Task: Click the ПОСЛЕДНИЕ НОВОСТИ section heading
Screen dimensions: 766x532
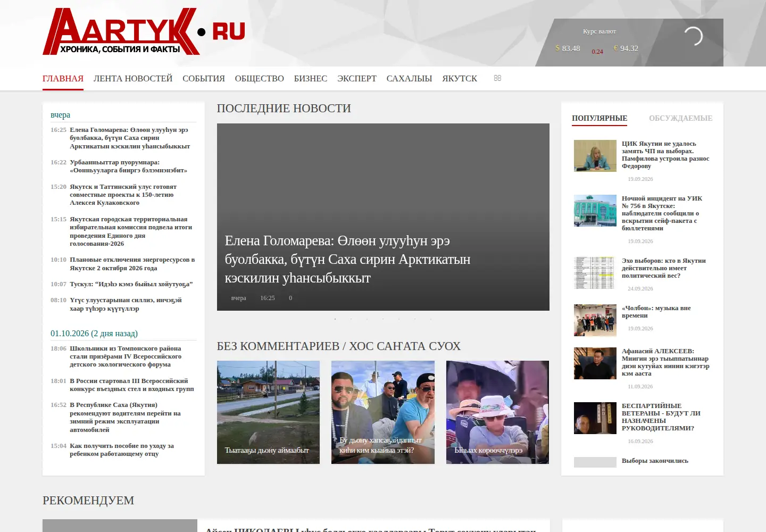Action: [x=284, y=109]
